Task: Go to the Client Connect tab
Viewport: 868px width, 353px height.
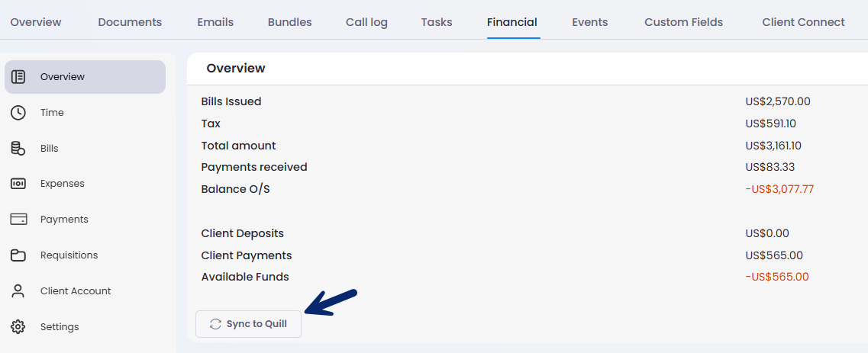Action: pos(803,23)
